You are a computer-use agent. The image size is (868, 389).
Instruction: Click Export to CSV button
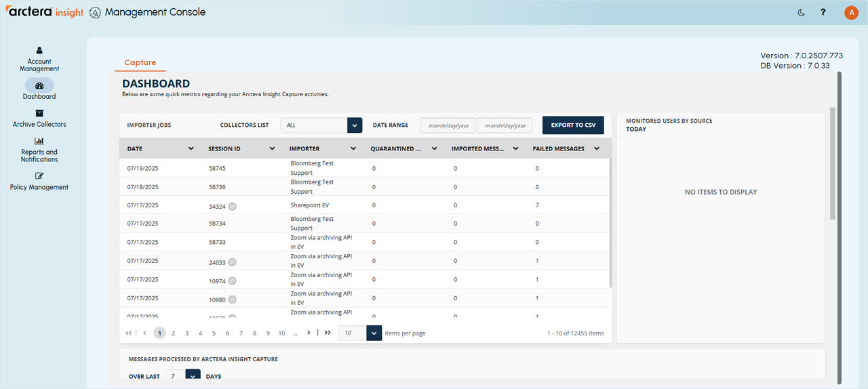click(573, 125)
